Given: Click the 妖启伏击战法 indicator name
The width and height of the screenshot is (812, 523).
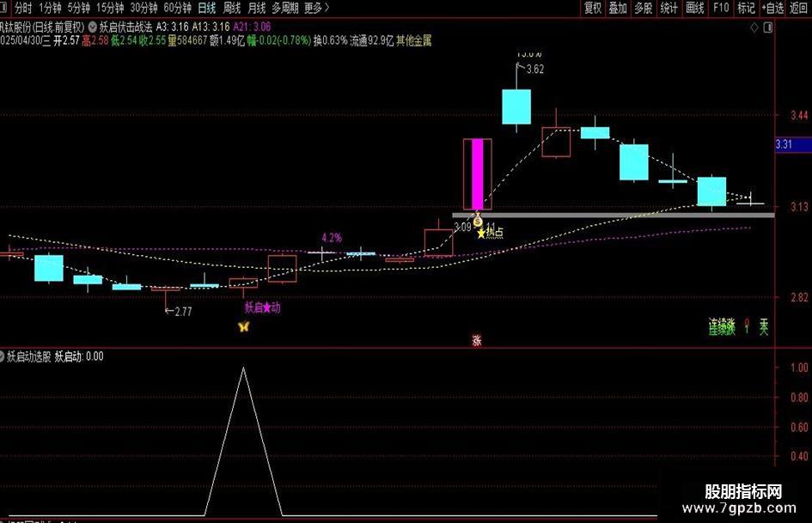Looking at the screenshot, I should 125,27.
